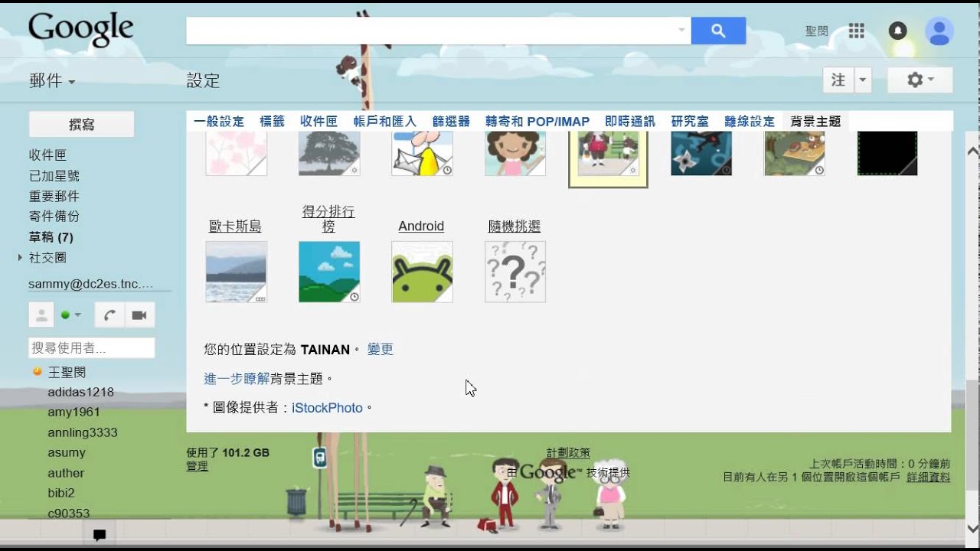Open the input method dropdown arrow
980x551 pixels.
(863, 80)
